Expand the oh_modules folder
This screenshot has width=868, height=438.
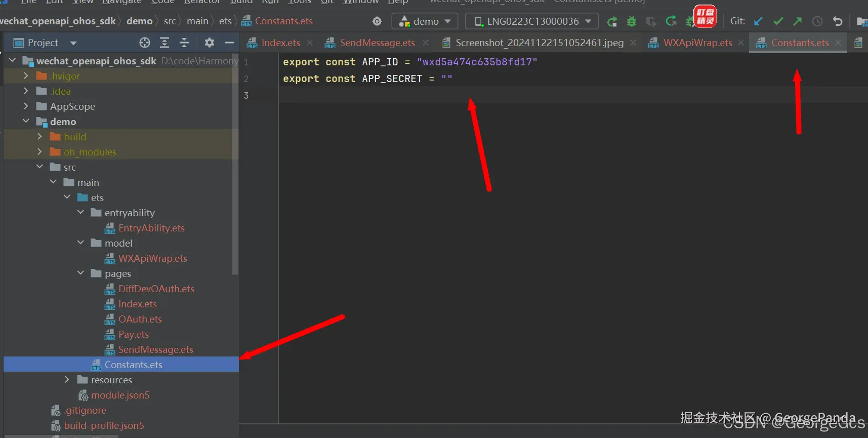click(39, 152)
